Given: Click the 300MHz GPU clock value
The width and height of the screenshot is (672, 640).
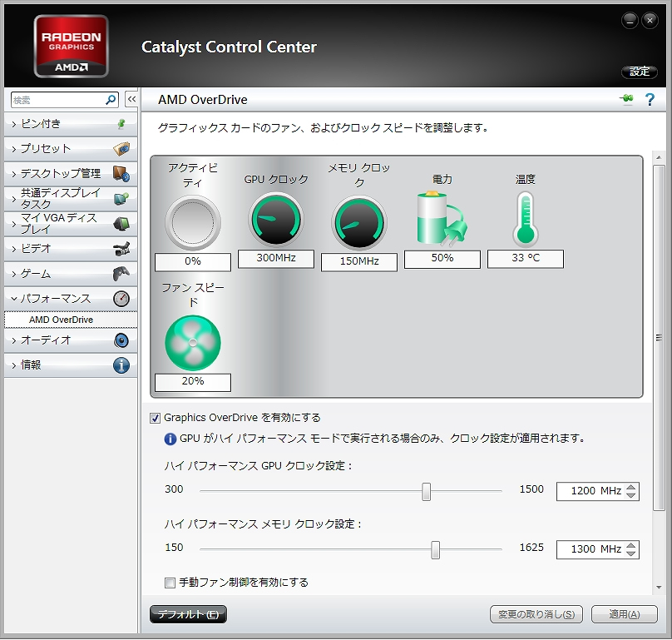Looking at the screenshot, I should coord(276,258).
